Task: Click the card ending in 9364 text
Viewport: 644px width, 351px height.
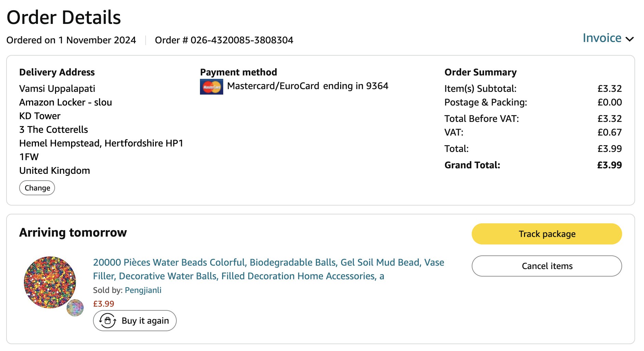Action: 355,86
